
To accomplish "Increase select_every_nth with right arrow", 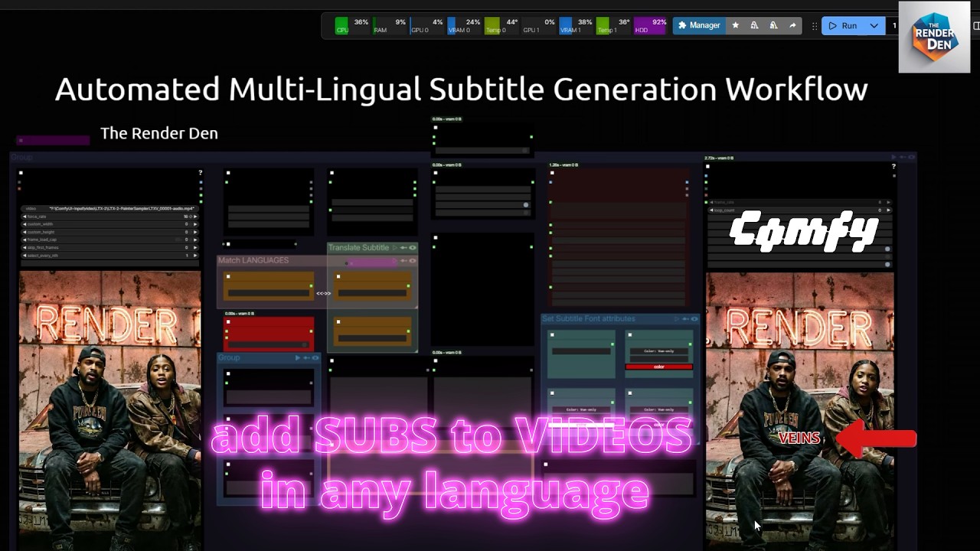I will [x=194, y=255].
